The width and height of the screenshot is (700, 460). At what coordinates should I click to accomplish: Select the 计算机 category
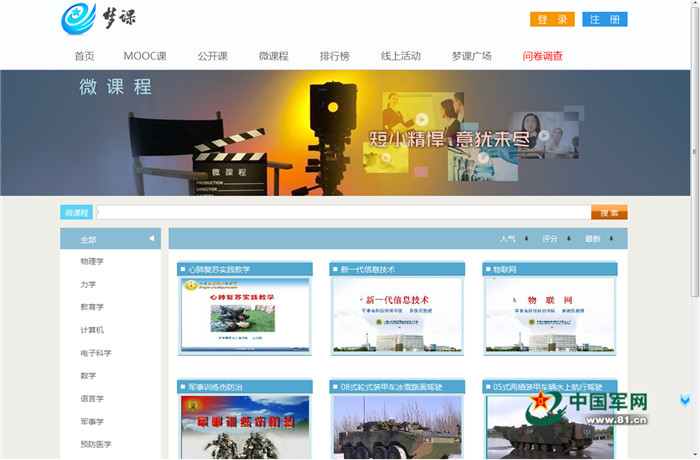point(92,330)
